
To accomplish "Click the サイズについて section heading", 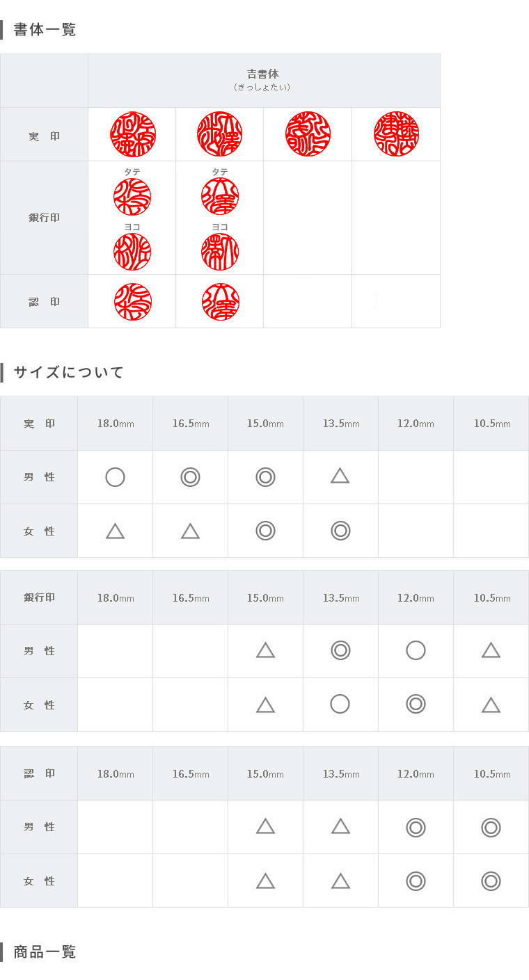I will [x=68, y=372].
